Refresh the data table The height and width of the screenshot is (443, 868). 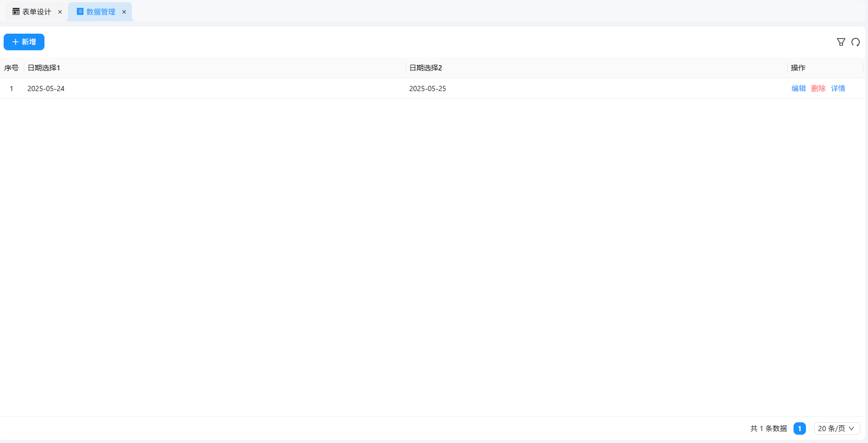(x=856, y=42)
